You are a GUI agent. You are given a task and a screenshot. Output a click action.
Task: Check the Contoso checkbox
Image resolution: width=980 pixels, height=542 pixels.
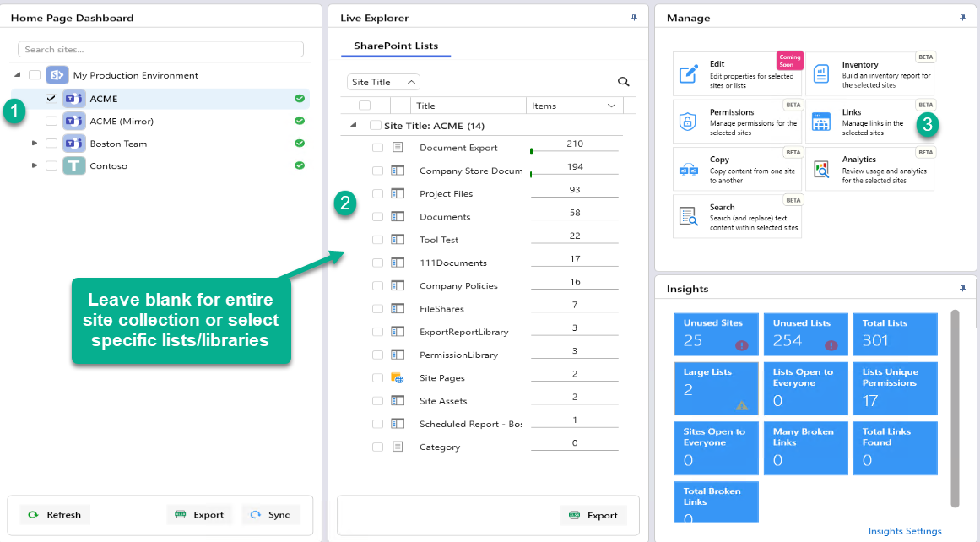pyautogui.click(x=51, y=165)
